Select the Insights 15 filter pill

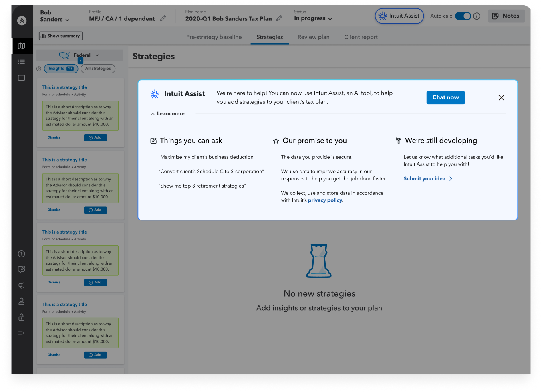61,69
